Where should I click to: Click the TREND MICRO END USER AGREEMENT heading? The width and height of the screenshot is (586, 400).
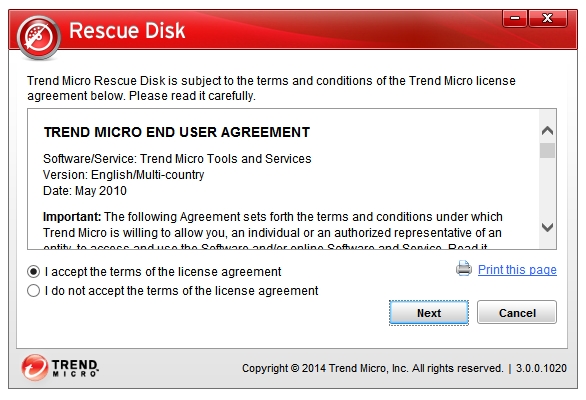point(177,132)
